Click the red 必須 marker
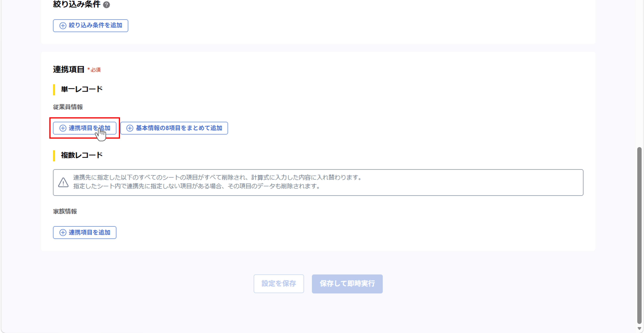Image resolution: width=644 pixels, height=333 pixels. click(x=94, y=70)
